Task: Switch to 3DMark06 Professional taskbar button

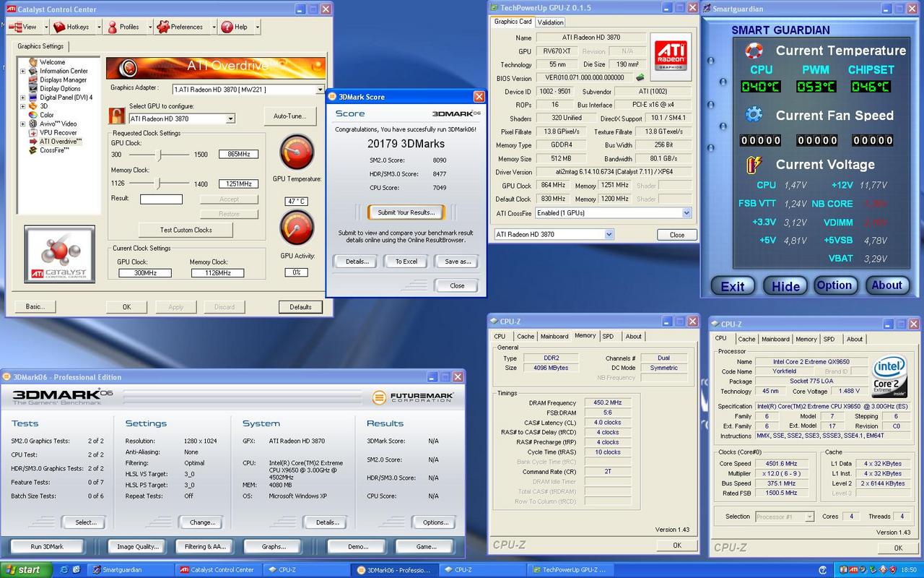Action: point(396,569)
